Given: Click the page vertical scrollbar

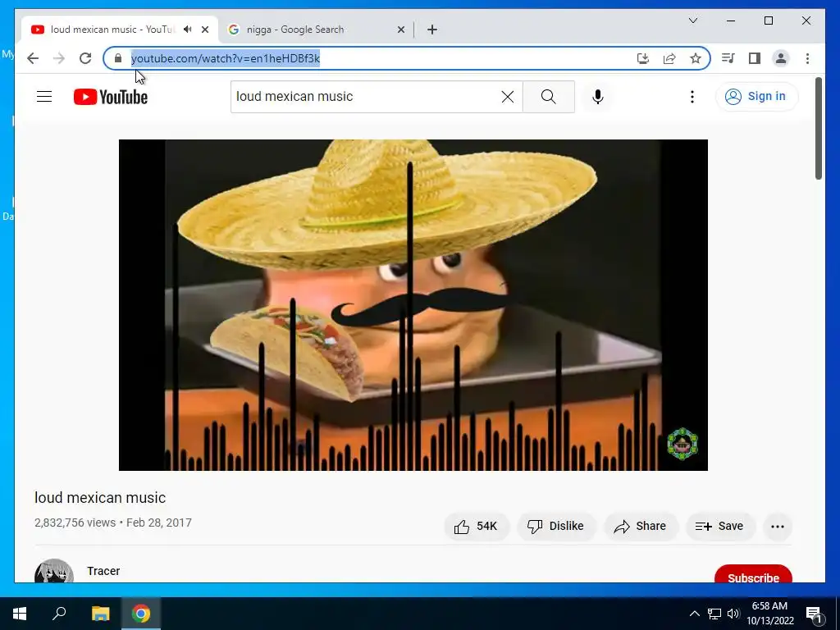Looking at the screenshot, I should (818, 129).
